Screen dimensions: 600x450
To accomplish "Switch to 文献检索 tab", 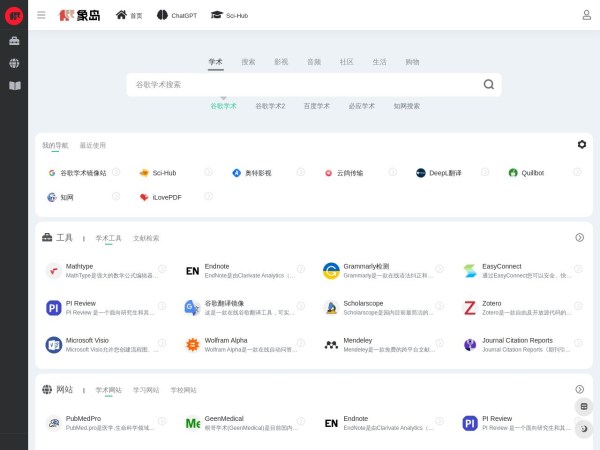I will 146,238.
